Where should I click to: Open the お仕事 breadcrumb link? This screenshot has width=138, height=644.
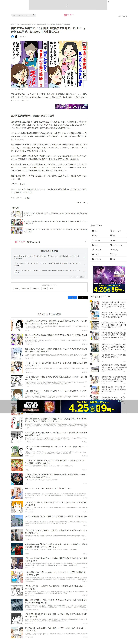point(17,24)
